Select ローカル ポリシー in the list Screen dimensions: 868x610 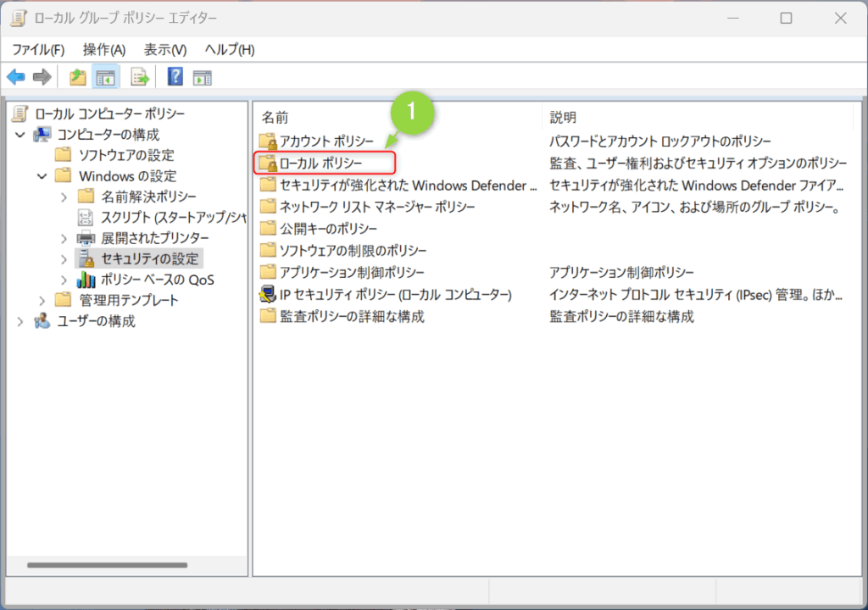click(x=320, y=163)
